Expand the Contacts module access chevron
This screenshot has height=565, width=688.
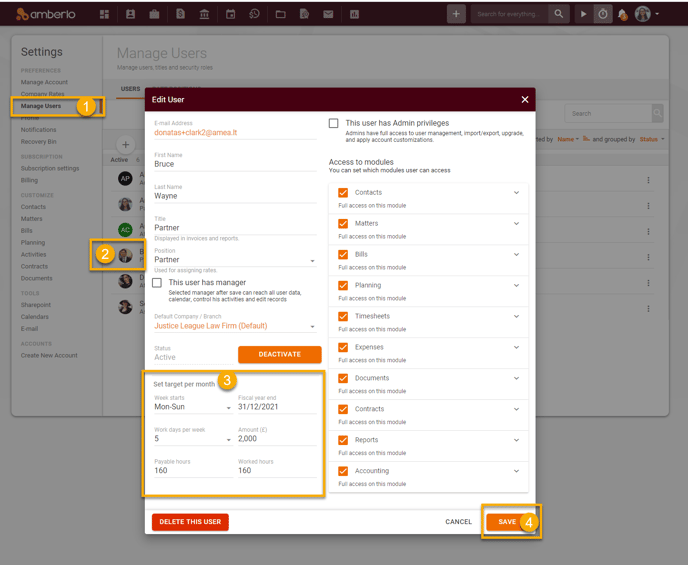click(517, 193)
